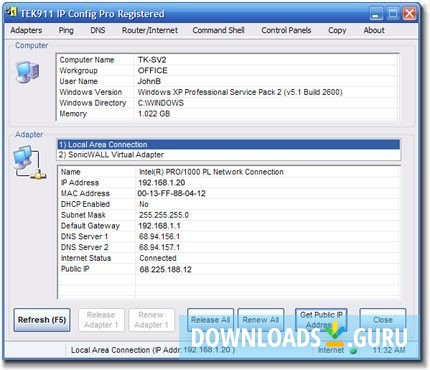
Task: Click the Release All button
Action: (210, 320)
